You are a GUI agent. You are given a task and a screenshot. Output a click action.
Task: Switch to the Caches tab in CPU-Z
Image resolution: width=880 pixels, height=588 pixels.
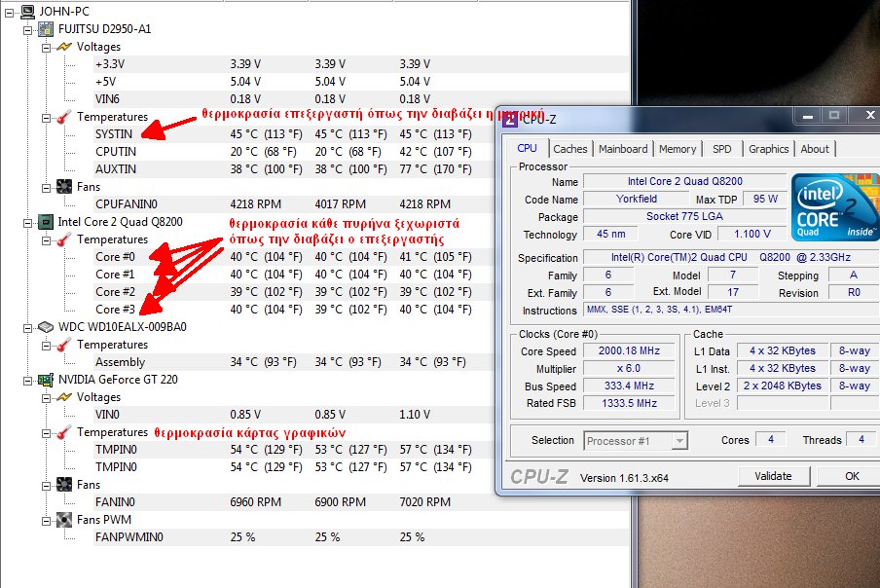tap(569, 149)
